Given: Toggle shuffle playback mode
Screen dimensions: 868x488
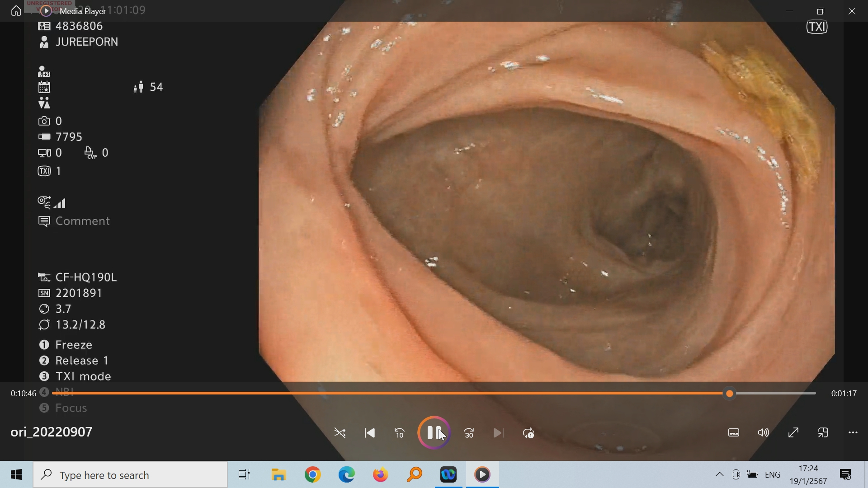Looking at the screenshot, I should 340,433.
